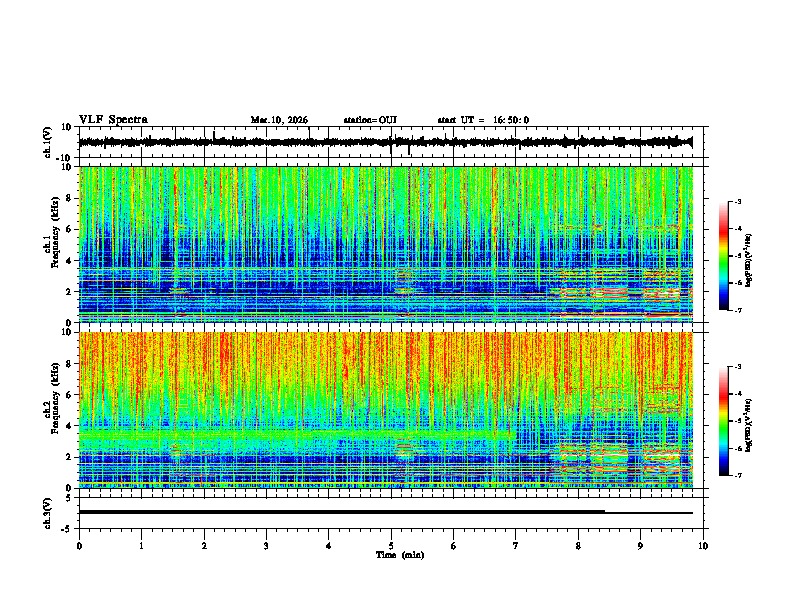Click the time axis tick label "3"

(266, 546)
